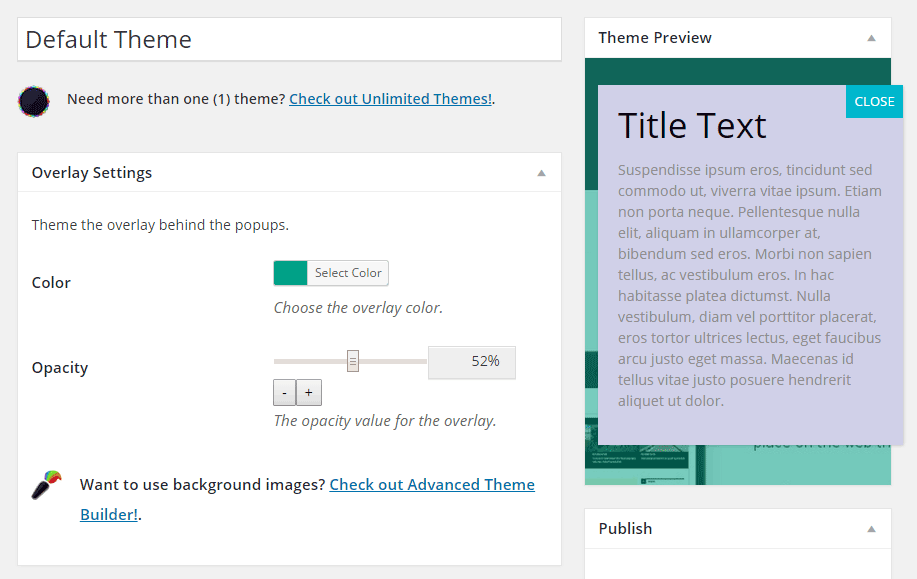Open Check out Unlimited Themes! link
Screen dimensions: 917x579
click(390, 99)
